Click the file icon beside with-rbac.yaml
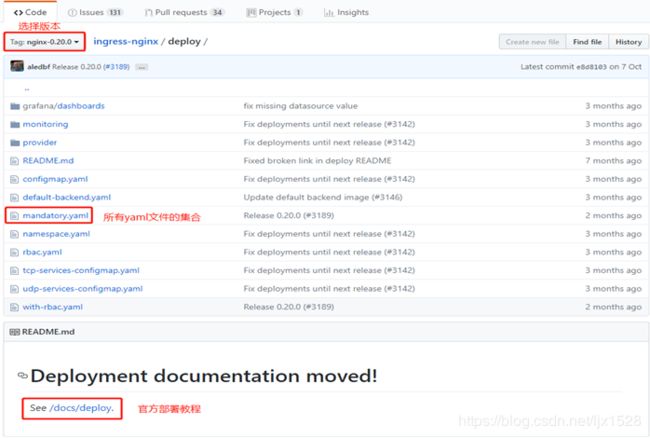The image size is (650, 438). point(15,307)
